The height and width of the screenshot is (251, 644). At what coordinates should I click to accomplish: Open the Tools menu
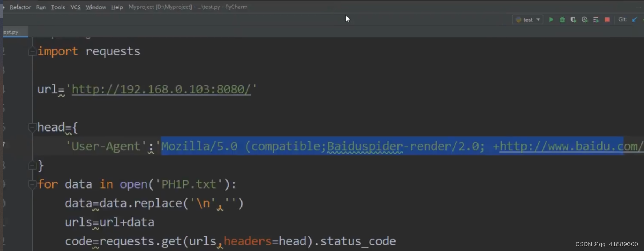(x=58, y=7)
